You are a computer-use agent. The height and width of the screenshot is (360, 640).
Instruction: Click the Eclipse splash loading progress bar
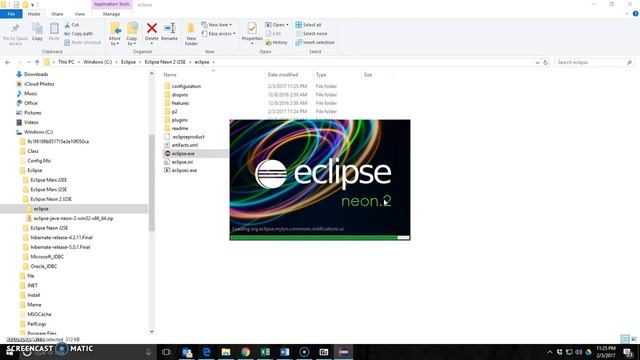(320, 238)
